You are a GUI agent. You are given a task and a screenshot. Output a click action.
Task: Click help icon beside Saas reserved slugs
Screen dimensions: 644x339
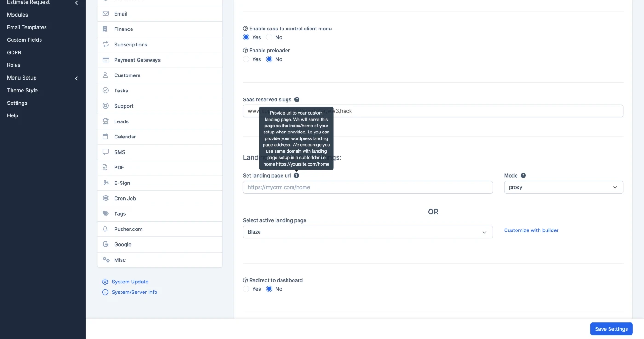pyautogui.click(x=297, y=99)
